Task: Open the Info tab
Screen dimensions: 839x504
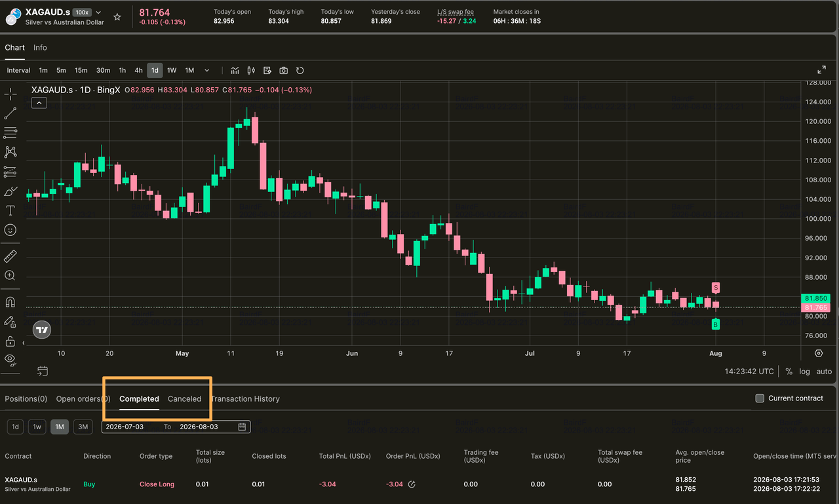Action: pos(40,47)
